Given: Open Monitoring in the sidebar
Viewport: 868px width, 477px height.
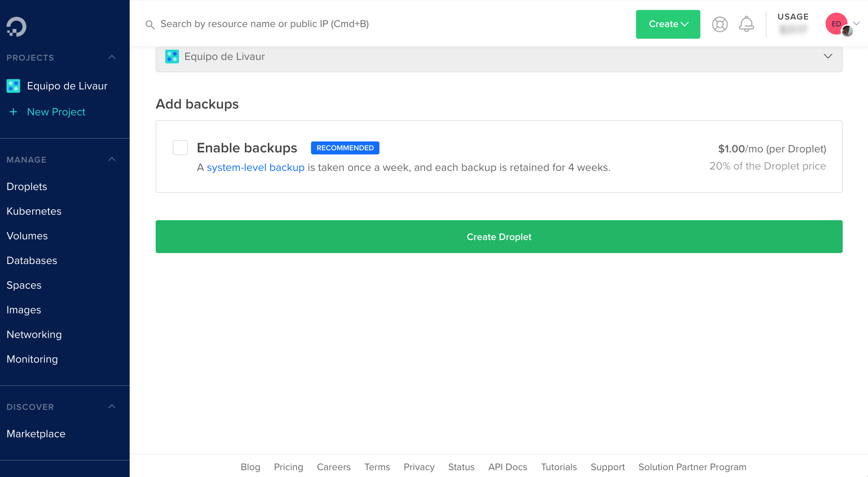Looking at the screenshot, I should tap(32, 359).
